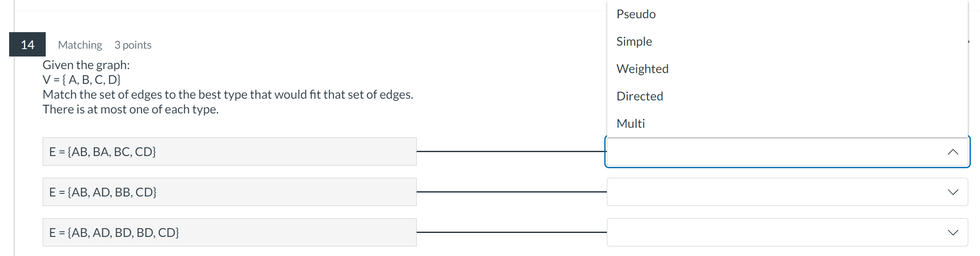980x256 pixels.
Task: Select the Pseudo option from the list
Action: click(x=636, y=14)
